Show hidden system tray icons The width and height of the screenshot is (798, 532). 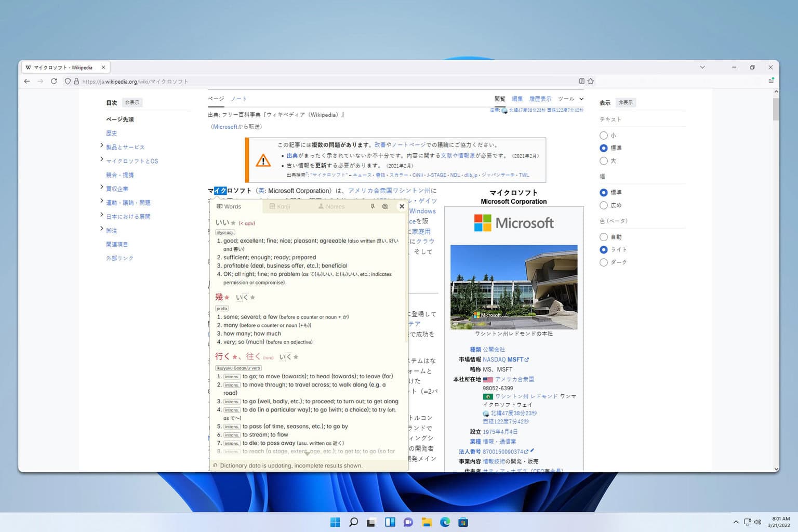736,522
